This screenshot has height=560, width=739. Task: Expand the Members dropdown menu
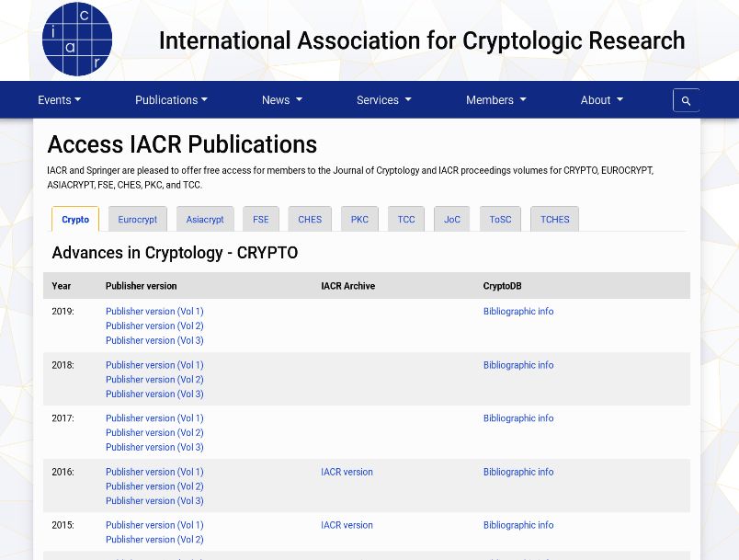pyautogui.click(x=495, y=100)
